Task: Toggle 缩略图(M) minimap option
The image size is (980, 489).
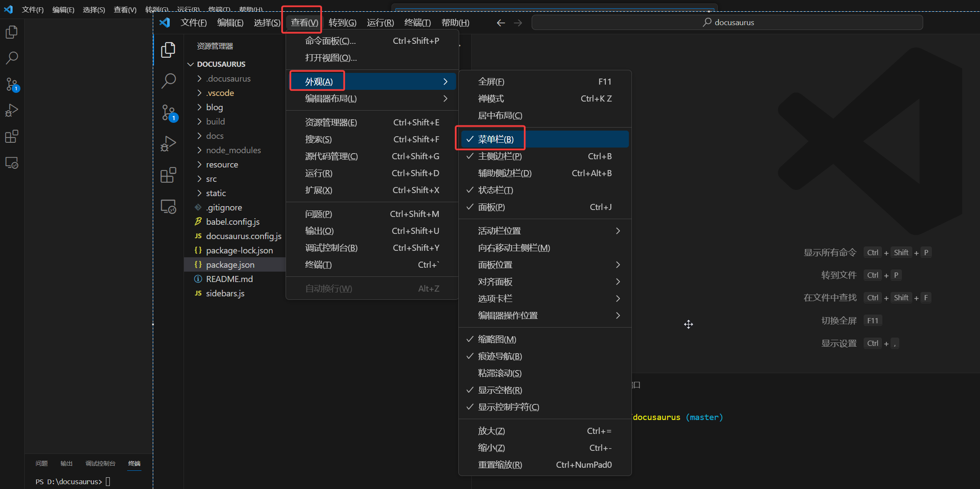Action: (545, 339)
